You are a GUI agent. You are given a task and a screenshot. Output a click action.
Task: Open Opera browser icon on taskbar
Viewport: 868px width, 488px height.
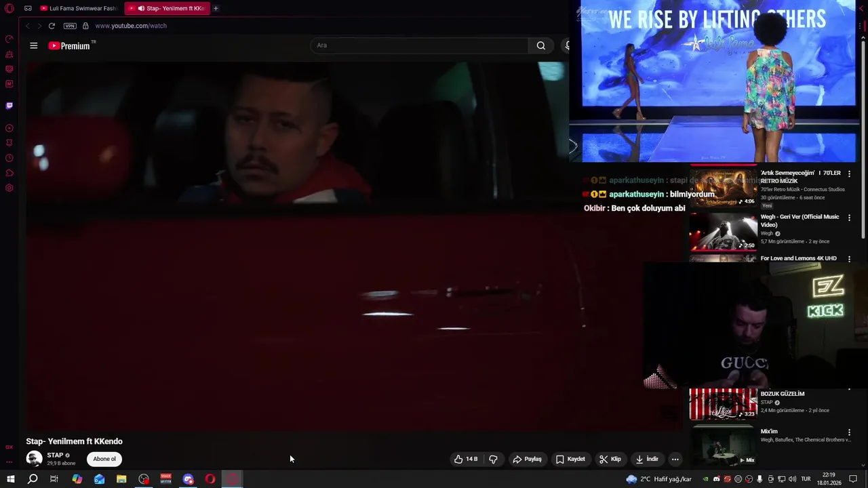point(210,479)
